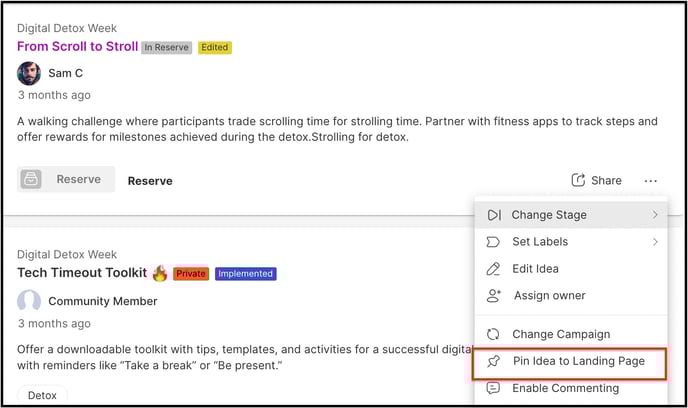The image size is (688, 408).
Task: Expand the Set Labels submenu arrow
Action: [x=655, y=242]
